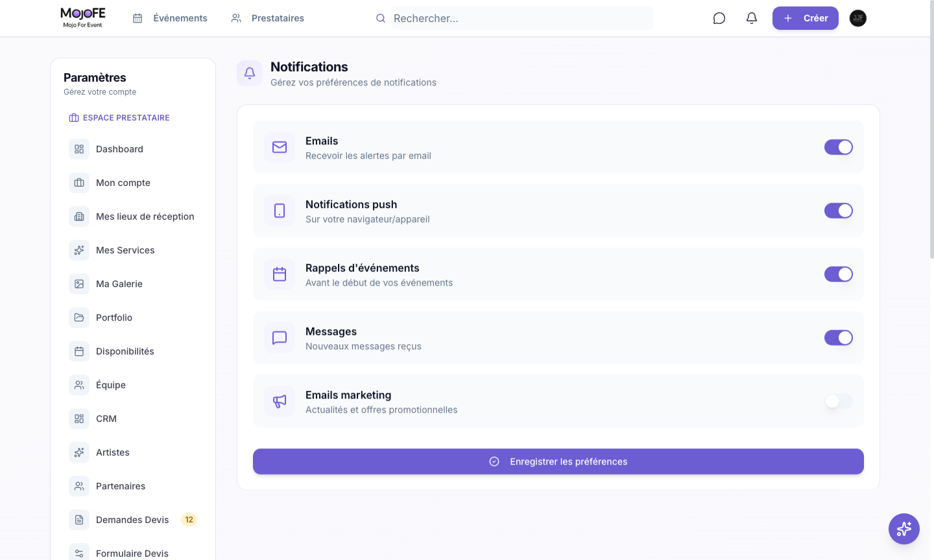Click the Paramètres sidebar heading
The width and height of the screenshot is (934, 560).
pos(95,78)
